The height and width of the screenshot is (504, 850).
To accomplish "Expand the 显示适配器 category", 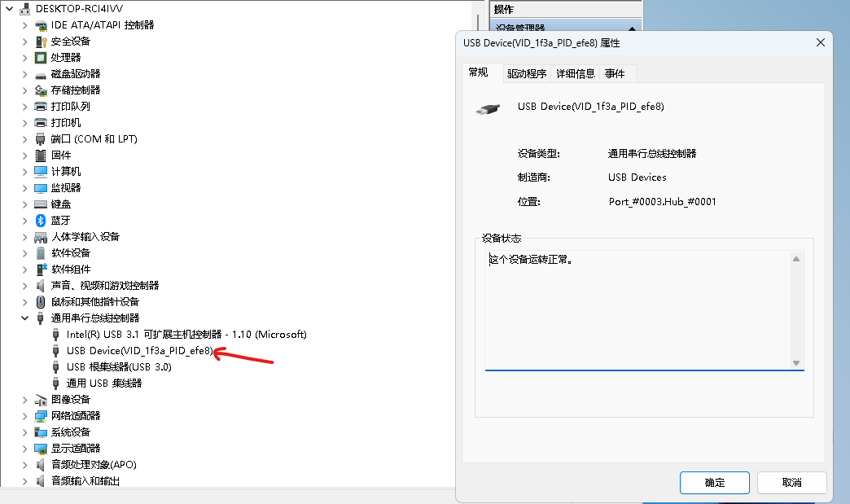I will point(24,448).
